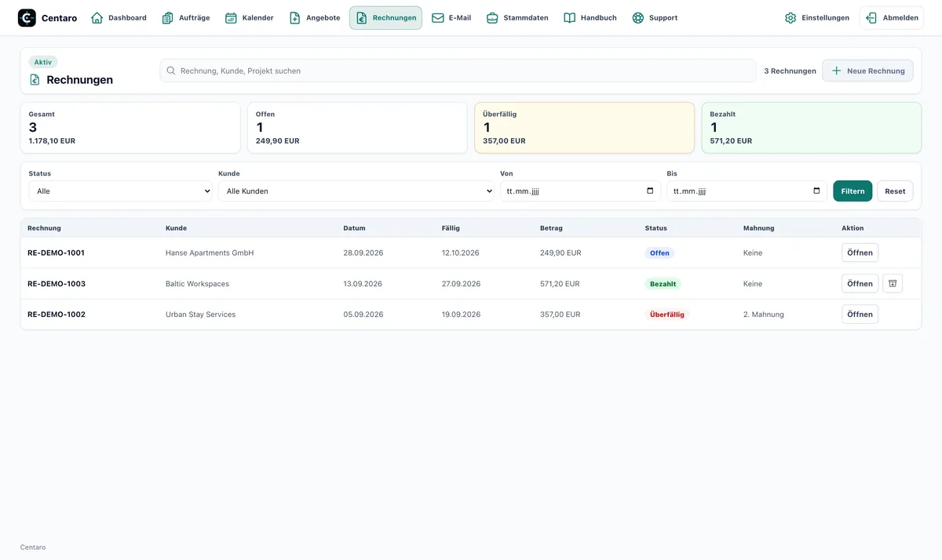Click the E-Mail envelope icon

pyautogui.click(x=438, y=18)
